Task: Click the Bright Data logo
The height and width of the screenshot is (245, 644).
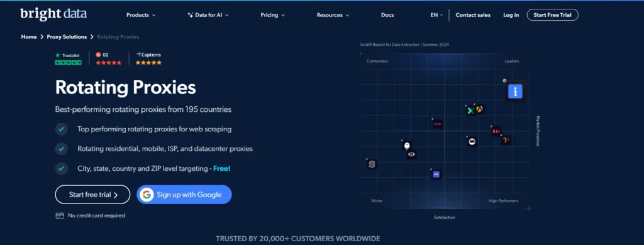Action: (x=53, y=14)
